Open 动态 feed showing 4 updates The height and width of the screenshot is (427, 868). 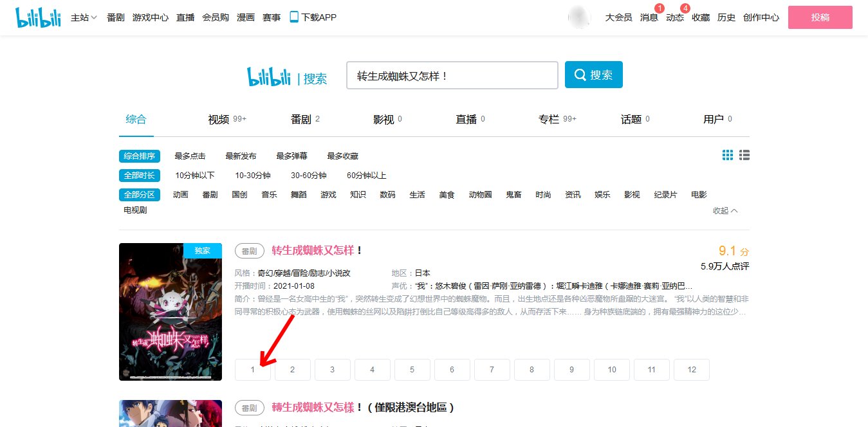pyautogui.click(x=674, y=17)
